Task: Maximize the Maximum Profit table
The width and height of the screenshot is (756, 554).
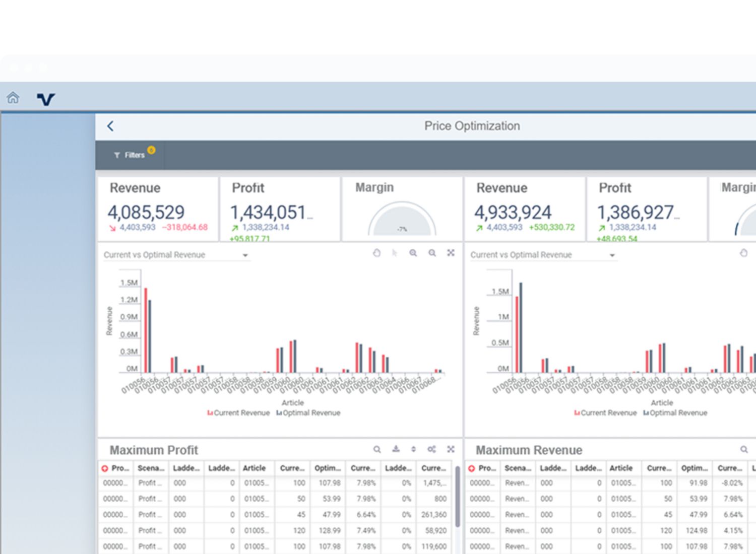Action: (x=451, y=449)
